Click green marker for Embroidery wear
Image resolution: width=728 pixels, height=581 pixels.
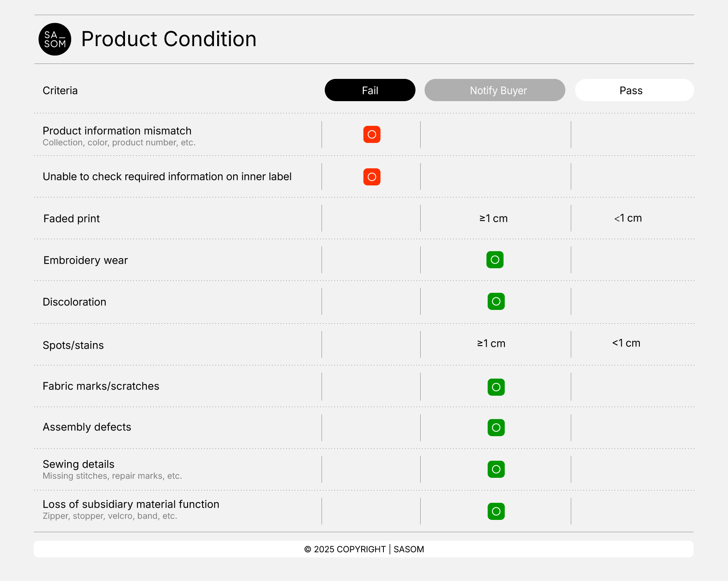(x=495, y=260)
